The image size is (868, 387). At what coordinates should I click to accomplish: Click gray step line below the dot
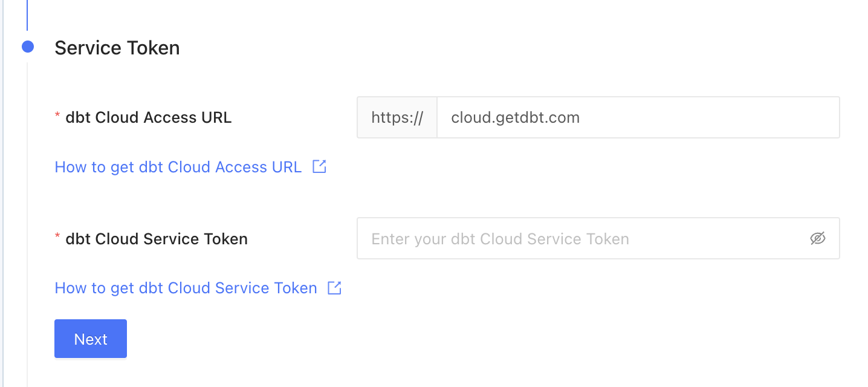pos(27,224)
